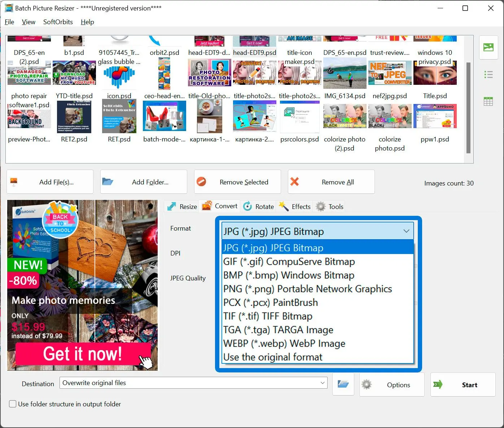Select TIF TIFF Bitmap format
504x428 pixels.
[317, 316]
